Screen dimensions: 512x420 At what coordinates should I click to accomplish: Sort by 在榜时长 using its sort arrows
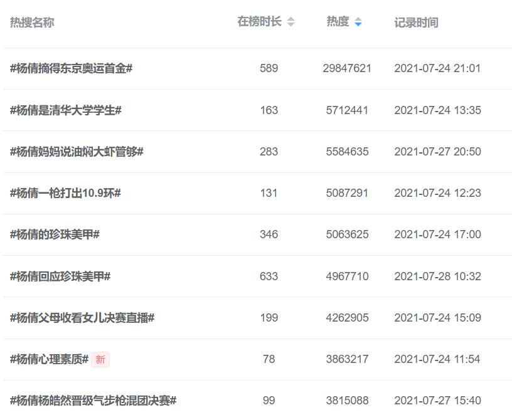[x=291, y=21]
